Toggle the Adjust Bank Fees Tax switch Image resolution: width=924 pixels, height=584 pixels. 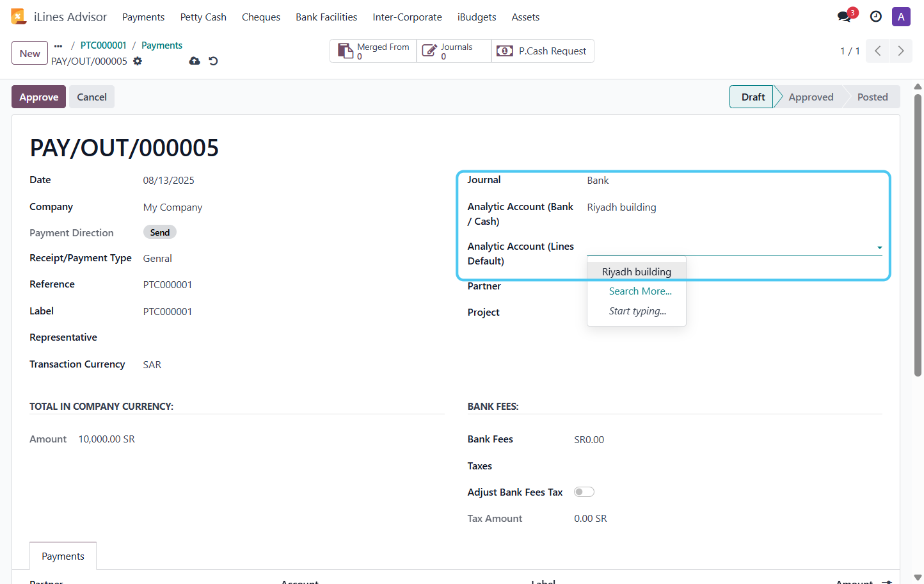(584, 492)
